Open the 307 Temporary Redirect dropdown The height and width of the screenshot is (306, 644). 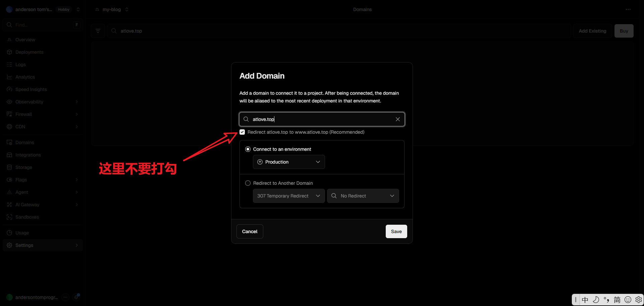[289, 196]
